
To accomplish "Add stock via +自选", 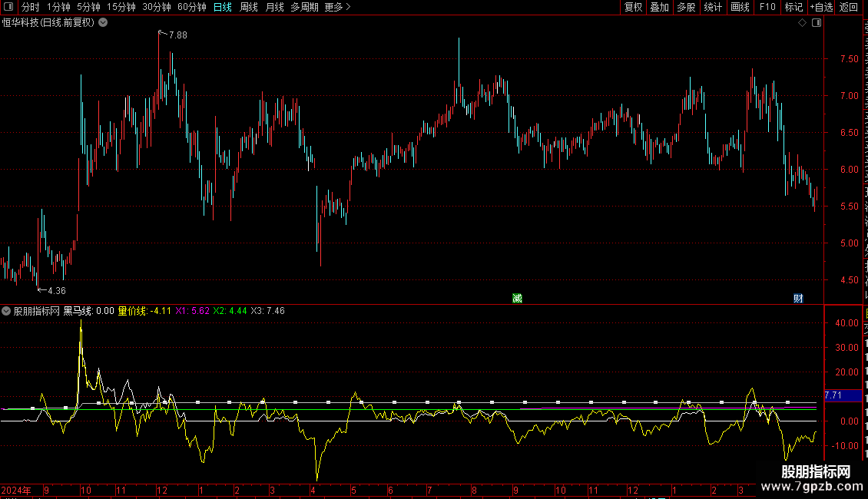I will pyautogui.click(x=821, y=7).
